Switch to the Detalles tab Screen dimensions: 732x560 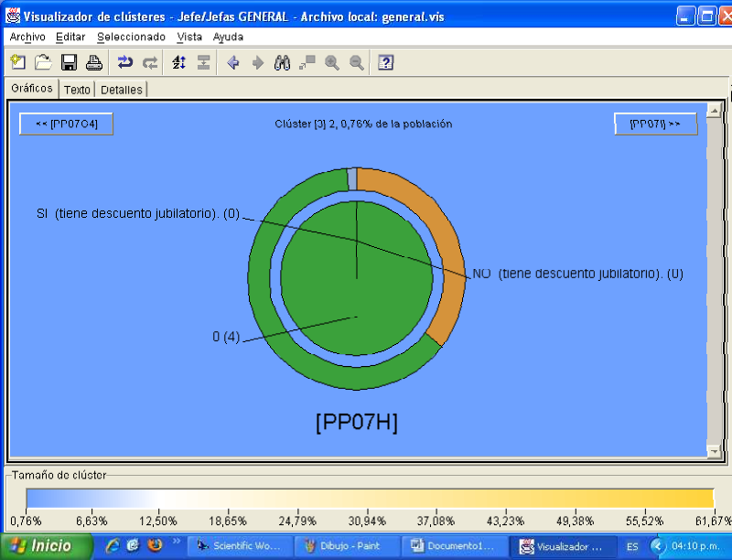click(x=121, y=90)
